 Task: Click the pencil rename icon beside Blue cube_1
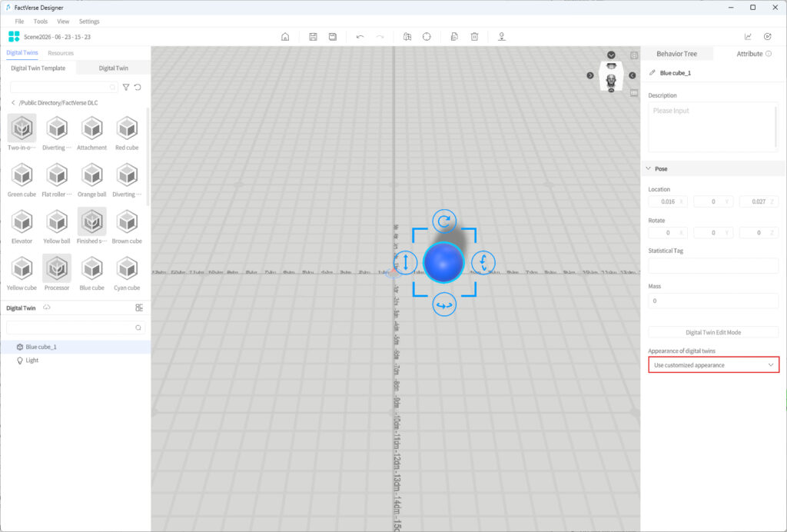[x=652, y=73]
